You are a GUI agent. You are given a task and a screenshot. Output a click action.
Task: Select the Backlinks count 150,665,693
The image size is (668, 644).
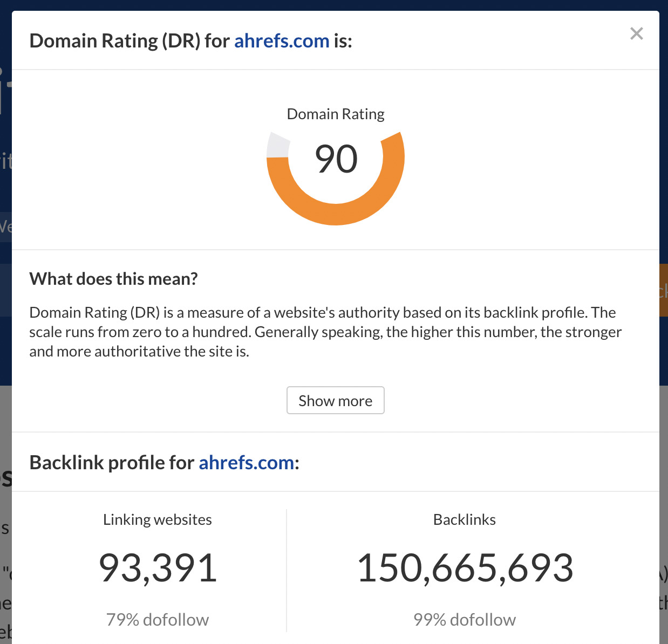tap(465, 567)
